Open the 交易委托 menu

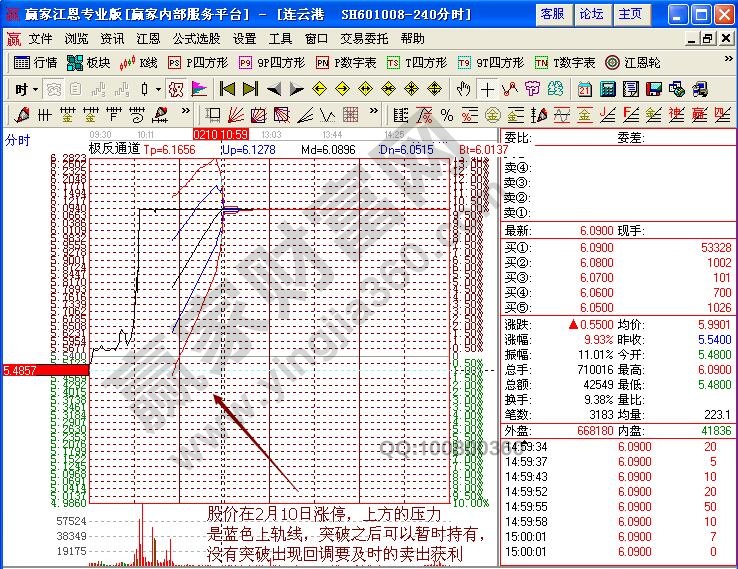365,38
